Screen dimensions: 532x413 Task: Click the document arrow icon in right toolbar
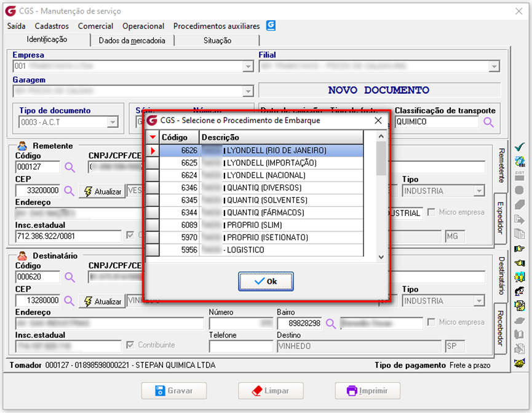(520, 219)
